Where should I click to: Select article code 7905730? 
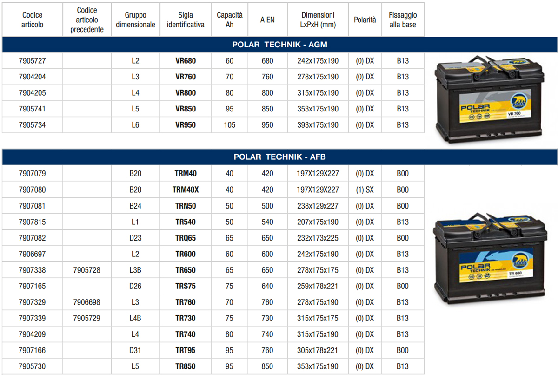[x=33, y=366]
